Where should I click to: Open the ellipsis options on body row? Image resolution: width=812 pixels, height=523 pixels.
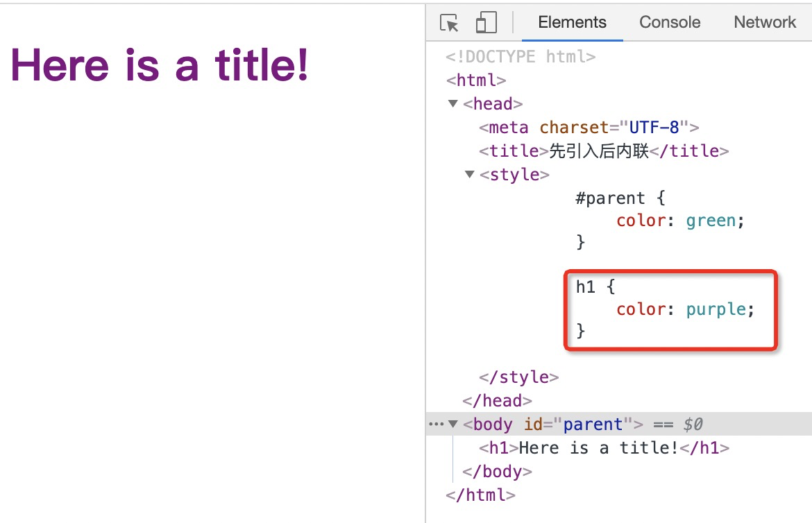[x=436, y=425]
